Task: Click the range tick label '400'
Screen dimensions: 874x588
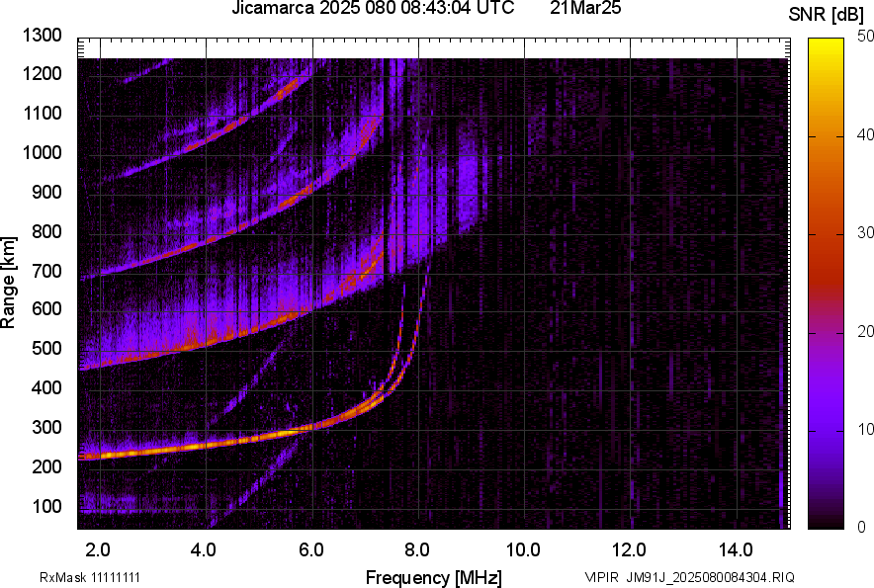Action: [x=46, y=387]
